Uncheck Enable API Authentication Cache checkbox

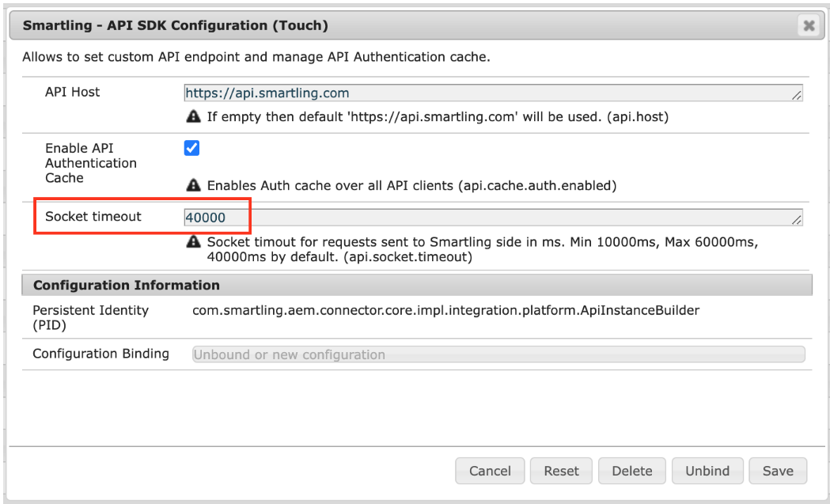click(x=191, y=148)
